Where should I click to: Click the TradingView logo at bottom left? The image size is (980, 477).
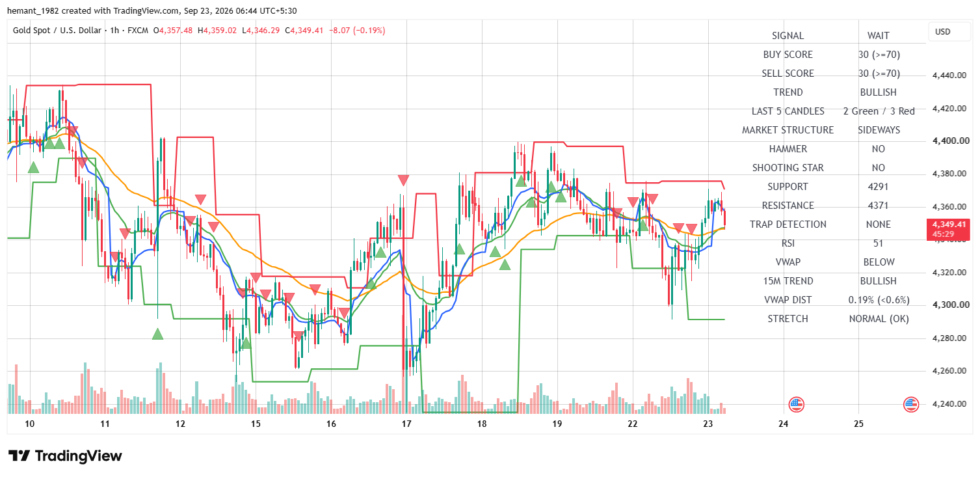(65, 456)
